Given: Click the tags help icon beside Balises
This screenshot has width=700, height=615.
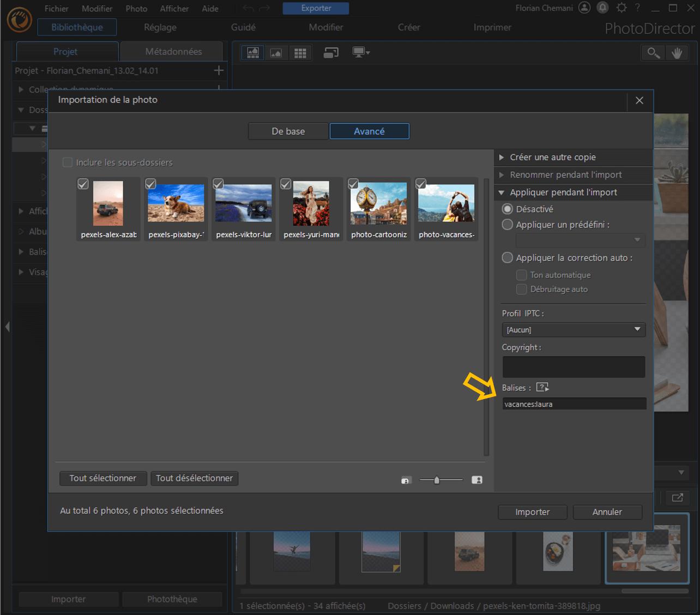Looking at the screenshot, I should [542, 388].
